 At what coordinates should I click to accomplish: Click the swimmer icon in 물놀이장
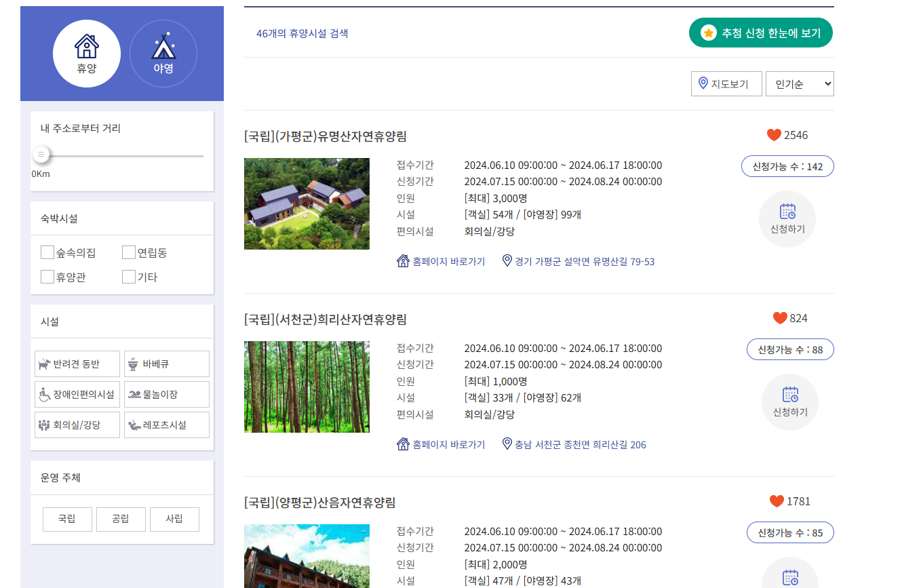coord(134,395)
